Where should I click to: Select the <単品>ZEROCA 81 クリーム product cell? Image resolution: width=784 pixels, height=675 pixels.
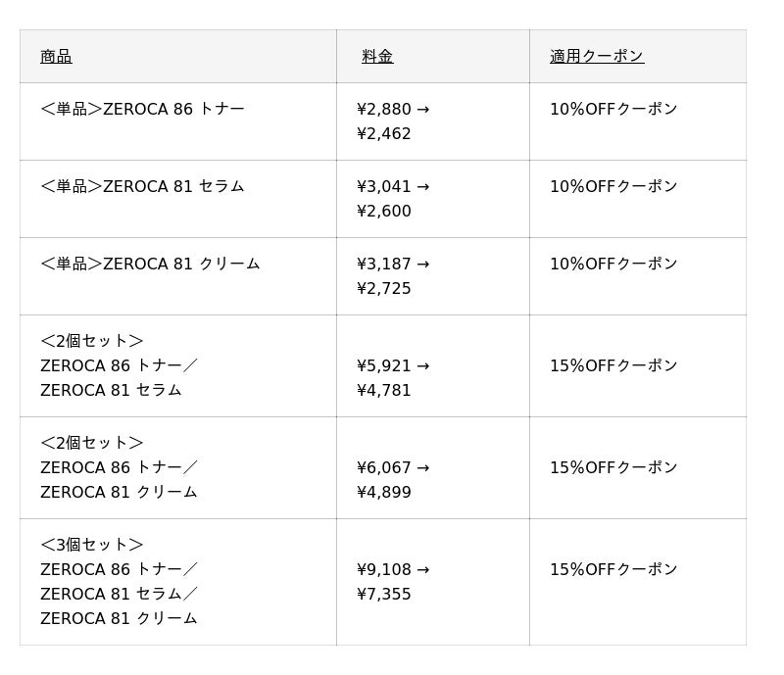point(150,265)
